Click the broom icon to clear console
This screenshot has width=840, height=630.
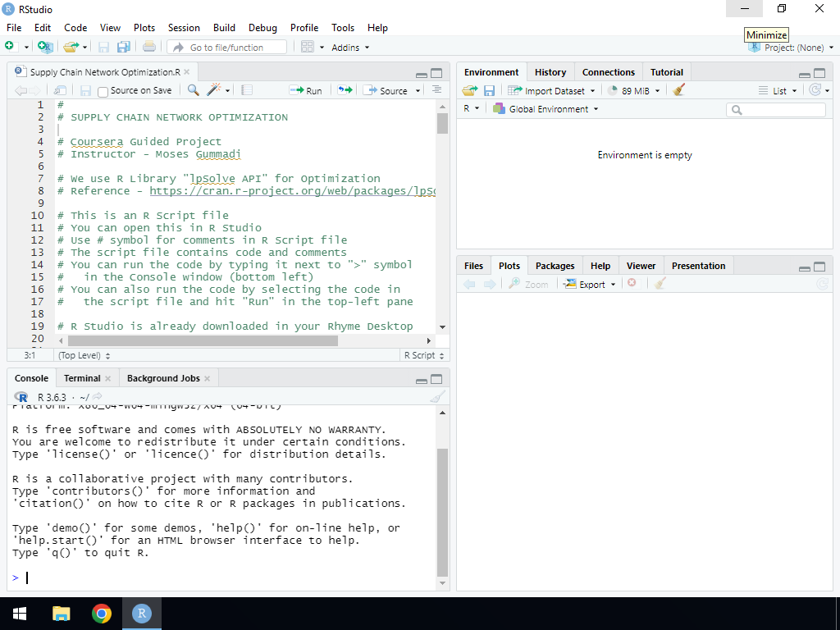pos(437,397)
